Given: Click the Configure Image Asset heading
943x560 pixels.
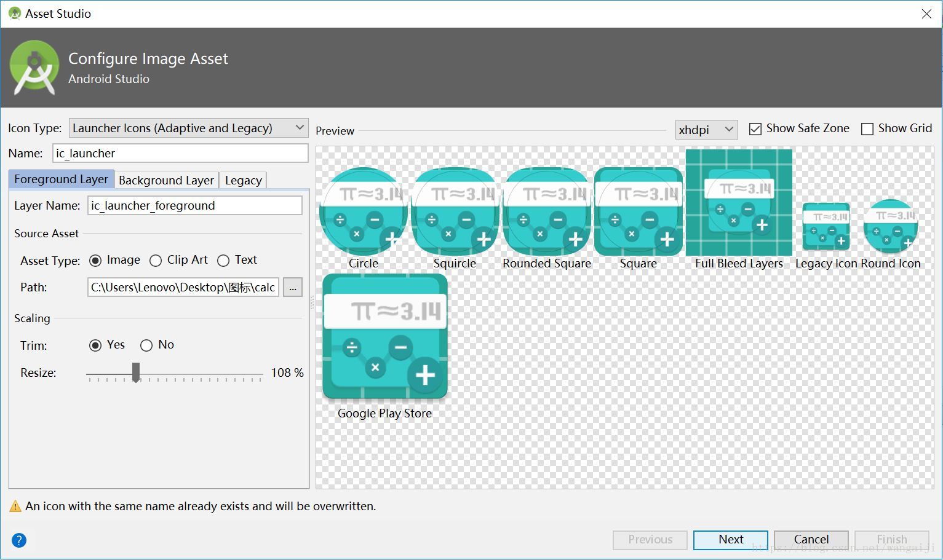Looking at the screenshot, I should pyautogui.click(x=148, y=59).
